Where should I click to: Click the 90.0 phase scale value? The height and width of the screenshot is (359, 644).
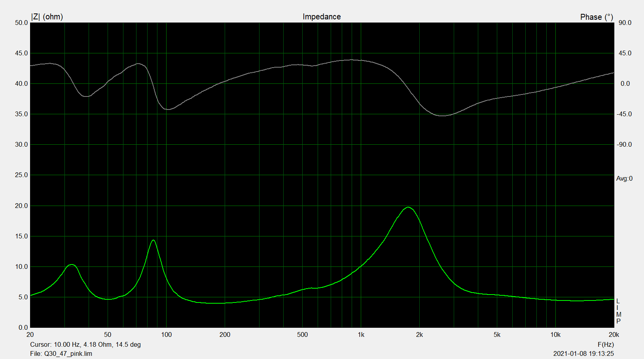(625, 23)
